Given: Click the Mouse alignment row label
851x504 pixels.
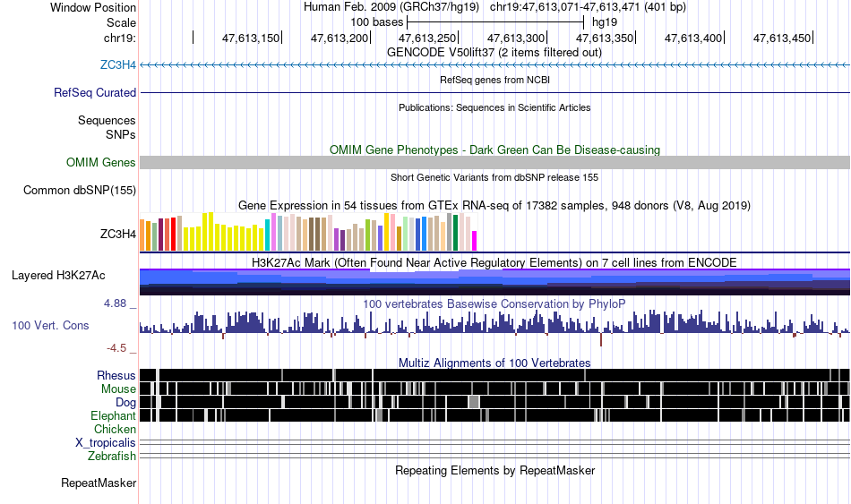Looking at the screenshot, I should 118,389.
